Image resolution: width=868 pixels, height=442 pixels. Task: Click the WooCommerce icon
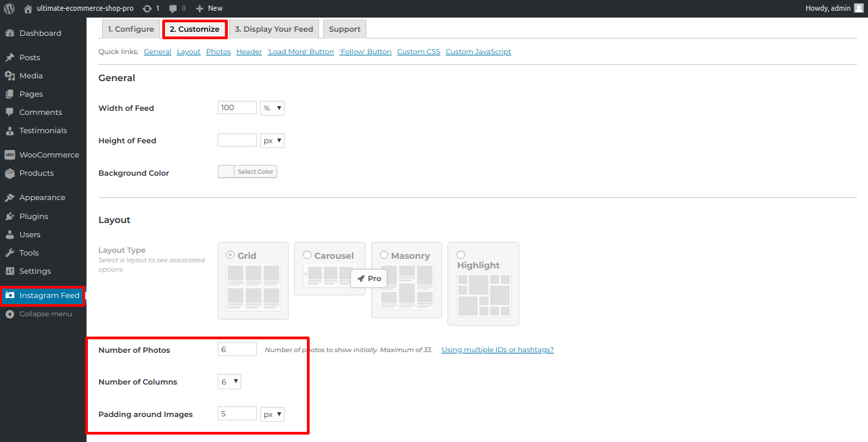pyautogui.click(x=9, y=155)
